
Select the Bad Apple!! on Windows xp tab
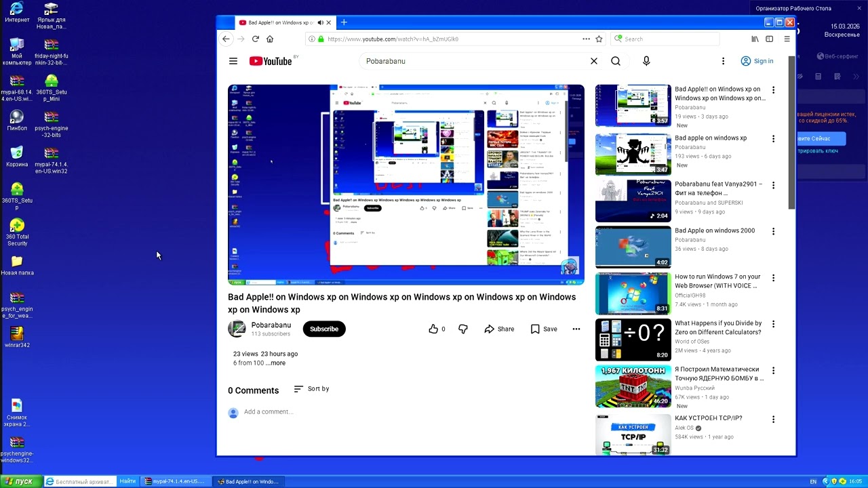point(281,22)
